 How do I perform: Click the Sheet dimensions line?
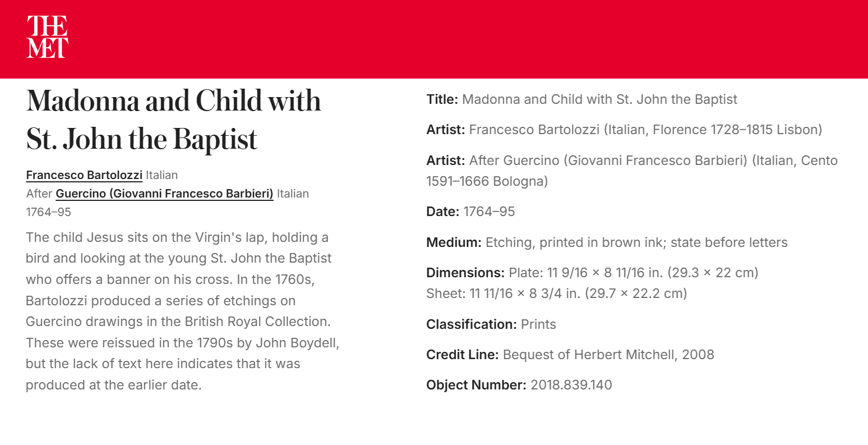[556, 293]
